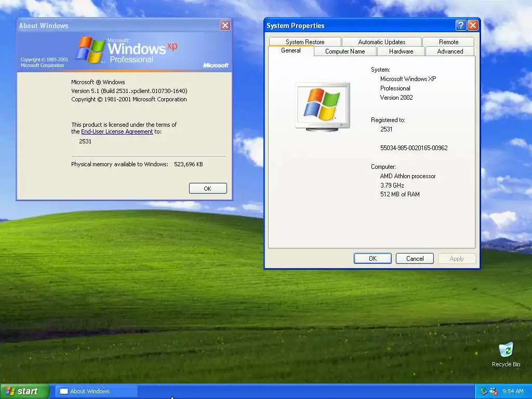This screenshot has height=399, width=532.
Task: Open the Recycle Bin desktop icon
Action: (x=506, y=354)
